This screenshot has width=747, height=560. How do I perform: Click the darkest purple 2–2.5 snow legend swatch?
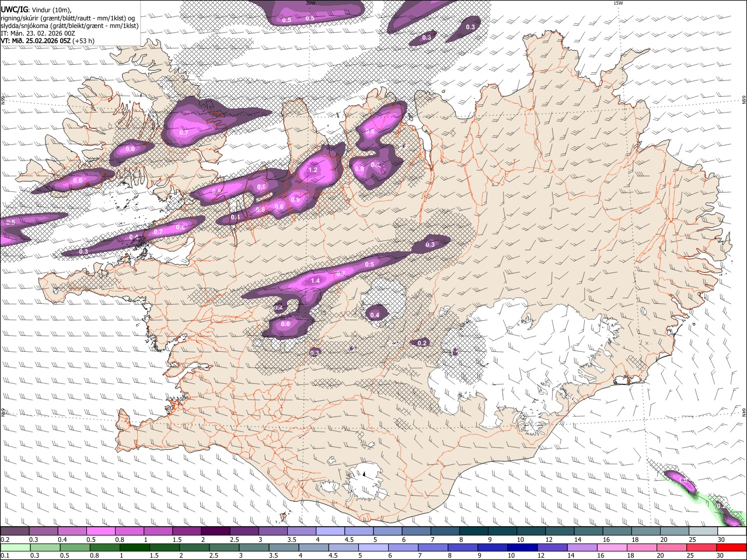click(x=215, y=531)
